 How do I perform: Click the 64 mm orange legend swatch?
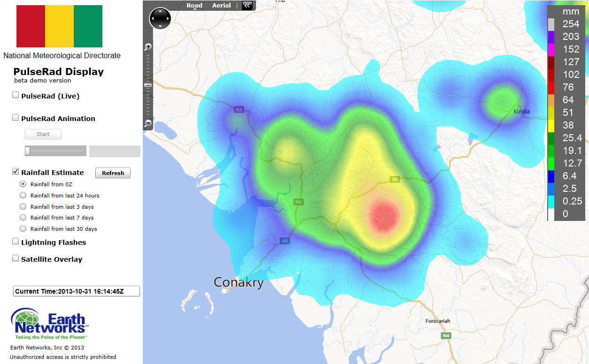click(x=551, y=100)
